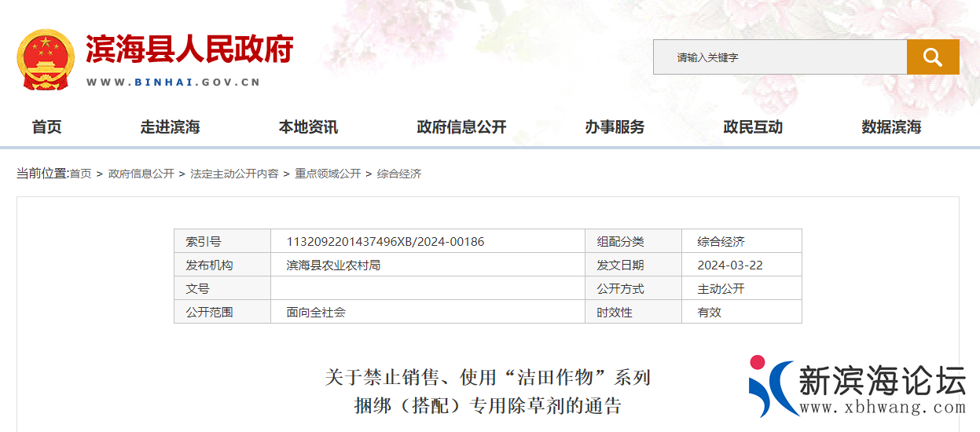Click the 重点领域公开 breadcrumb link
This screenshot has height=432, width=980.
coord(328,174)
